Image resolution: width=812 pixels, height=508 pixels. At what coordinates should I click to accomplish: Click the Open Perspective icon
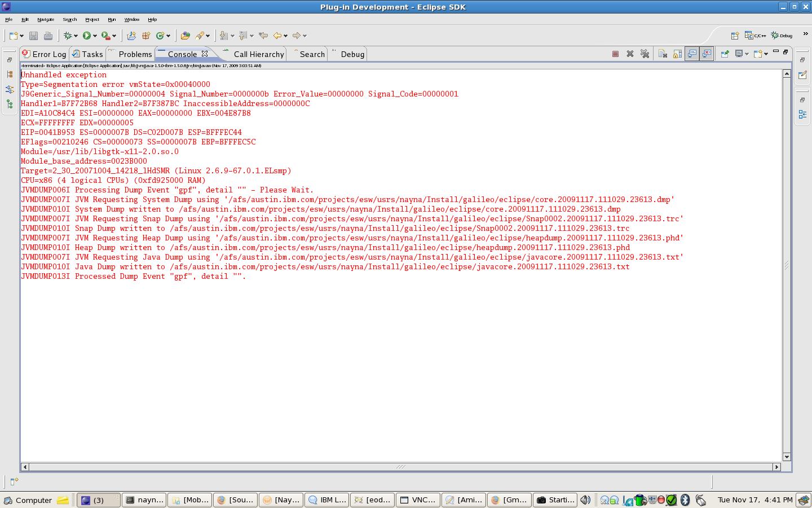pyautogui.click(x=735, y=36)
